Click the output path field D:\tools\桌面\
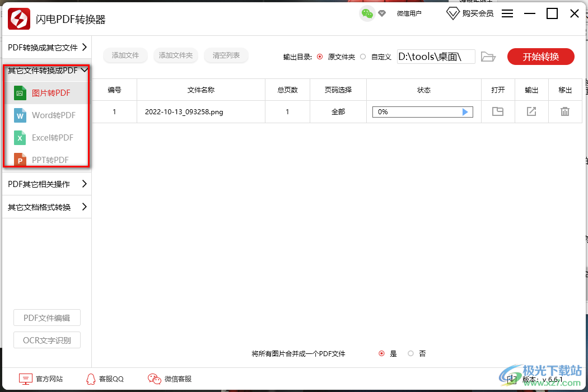Viewport: 588px width, 392px height. pyautogui.click(x=436, y=57)
